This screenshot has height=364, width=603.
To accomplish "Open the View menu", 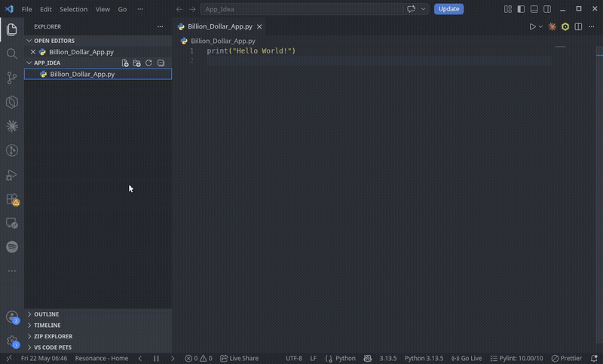I will click(103, 9).
